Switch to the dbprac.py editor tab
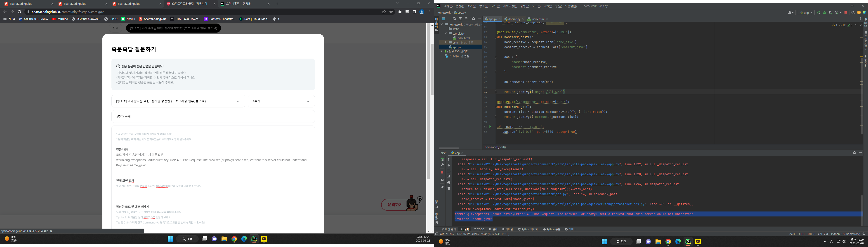The width and height of the screenshot is (868, 247). [514, 19]
